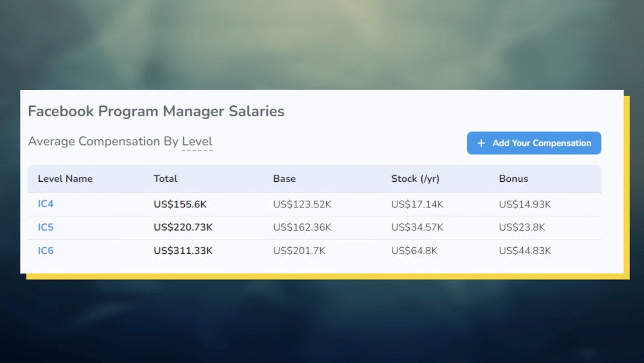Select the Base column header
644x363 pixels.
click(x=284, y=179)
